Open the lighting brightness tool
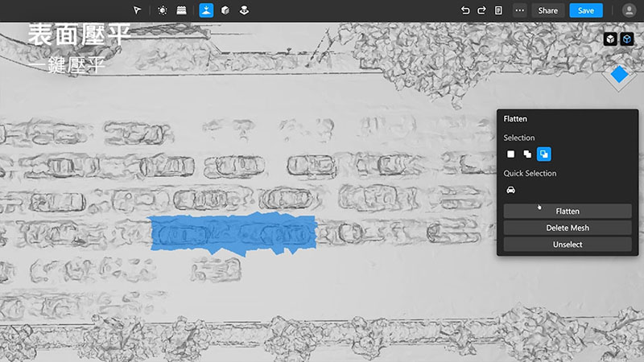Image resolution: width=644 pixels, height=362 pixels. click(163, 10)
